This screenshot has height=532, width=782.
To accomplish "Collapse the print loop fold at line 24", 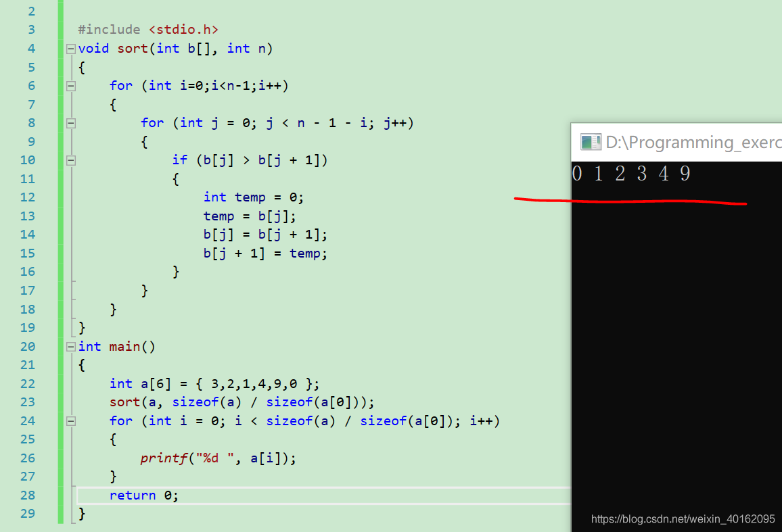I will tap(71, 421).
